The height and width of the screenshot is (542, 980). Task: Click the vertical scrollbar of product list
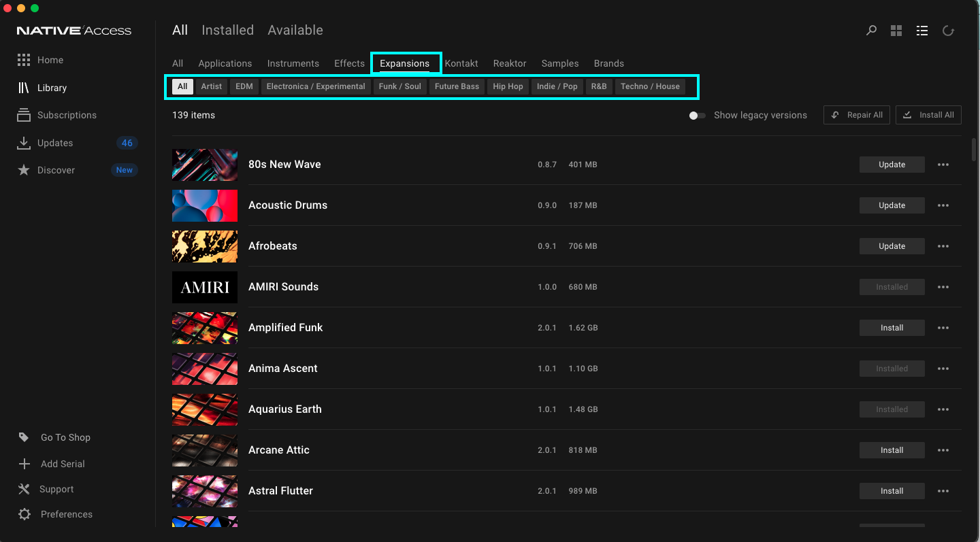pos(974,150)
